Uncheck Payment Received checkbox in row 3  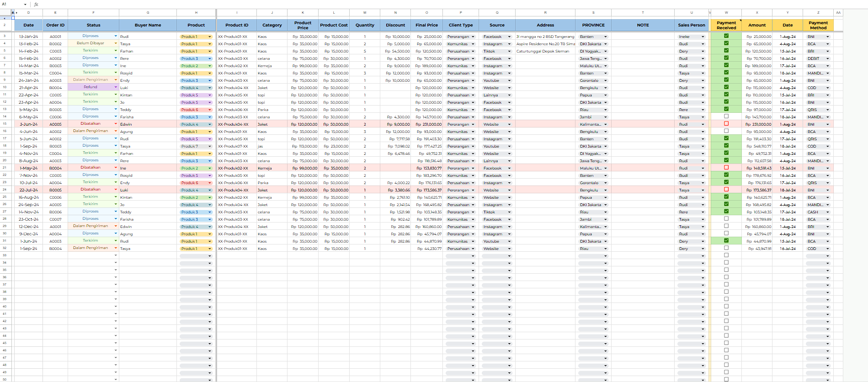point(726,36)
